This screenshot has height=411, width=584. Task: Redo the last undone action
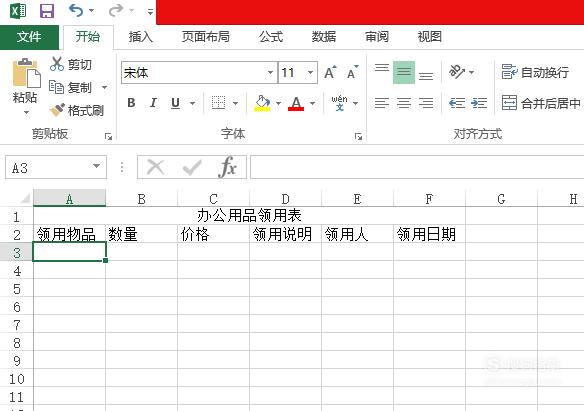(116, 10)
